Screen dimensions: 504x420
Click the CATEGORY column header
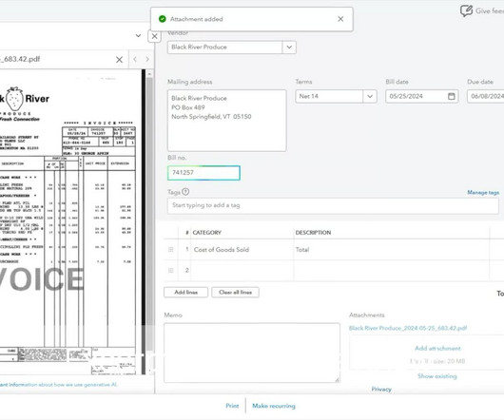[x=207, y=233]
